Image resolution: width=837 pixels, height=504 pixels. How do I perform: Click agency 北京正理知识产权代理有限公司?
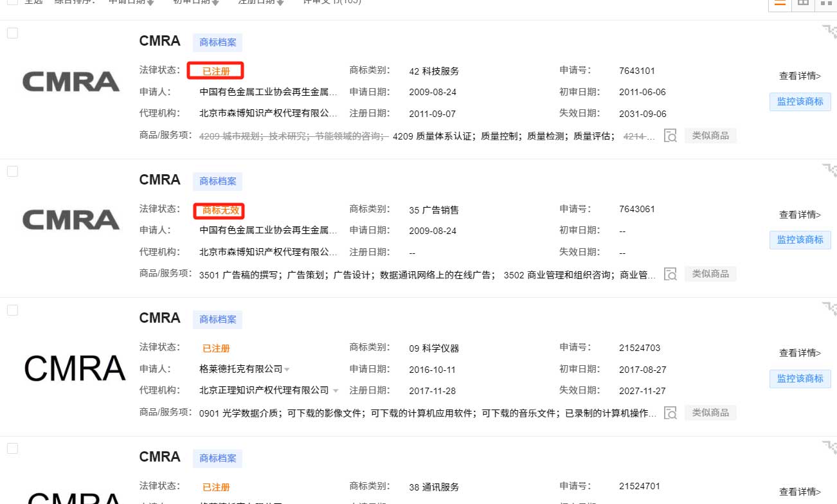tap(264, 390)
